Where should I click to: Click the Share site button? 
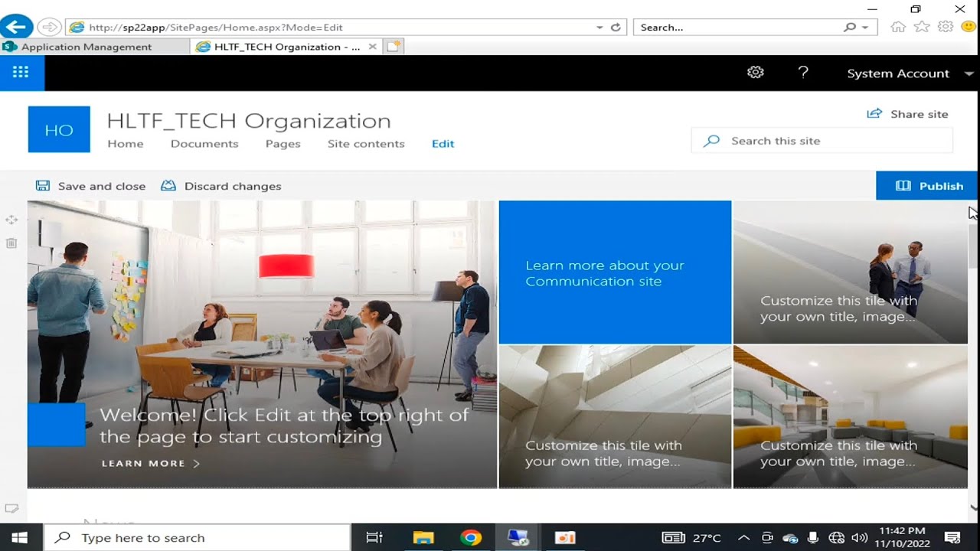coord(907,114)
